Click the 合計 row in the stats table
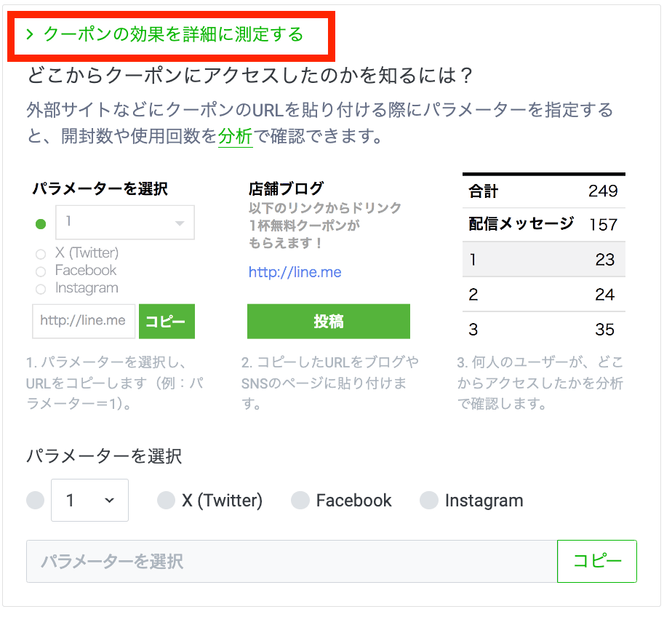672x617 pixels. (543, 191)
